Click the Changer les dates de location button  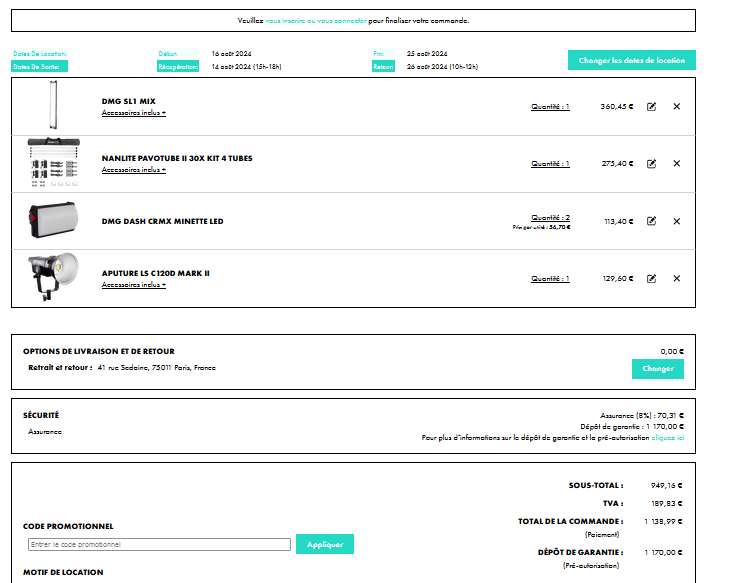[631, 60]
